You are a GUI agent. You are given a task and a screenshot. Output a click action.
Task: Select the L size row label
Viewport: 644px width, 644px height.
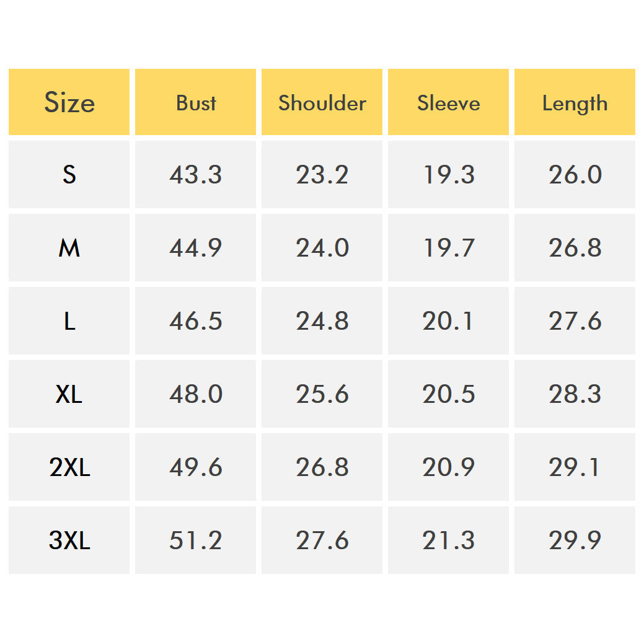tap(69, 321)
